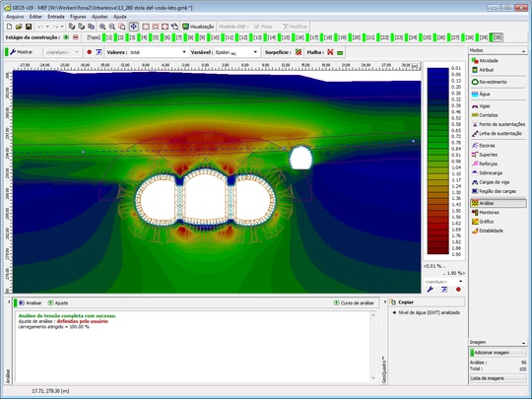The width and height of the screenshot is (532, 399).
Task: Click the Analisar button
Action: [x=31, y=303]
